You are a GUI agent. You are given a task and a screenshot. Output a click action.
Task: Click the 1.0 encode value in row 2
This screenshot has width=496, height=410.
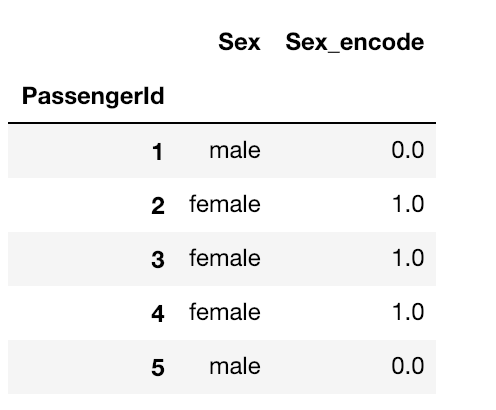coord(408,204)
